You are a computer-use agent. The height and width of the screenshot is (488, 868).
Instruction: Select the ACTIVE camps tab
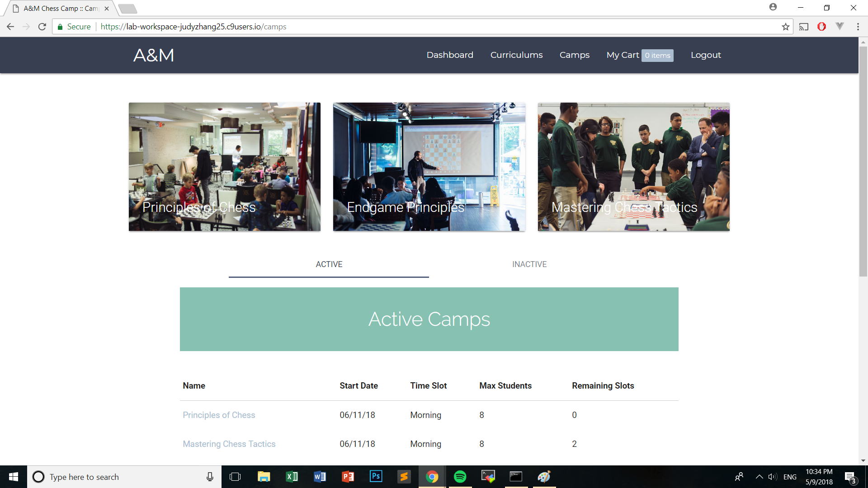[329, 264]
